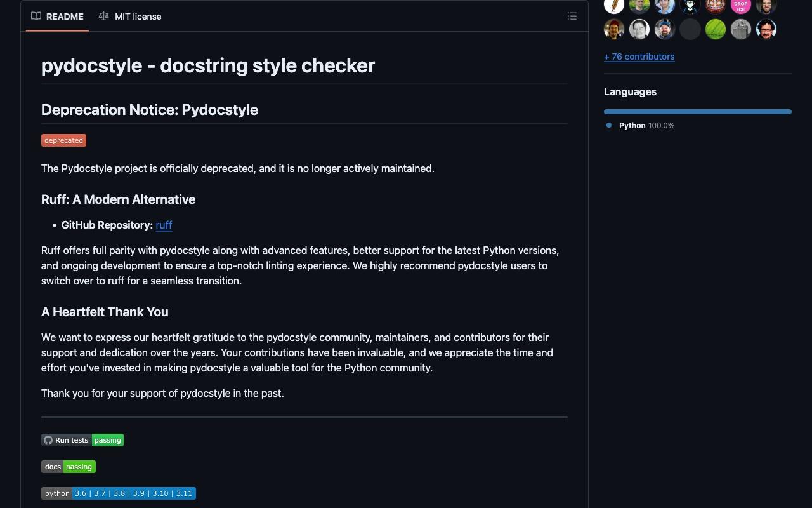Click the python versions badge

[x=119, y=493]
